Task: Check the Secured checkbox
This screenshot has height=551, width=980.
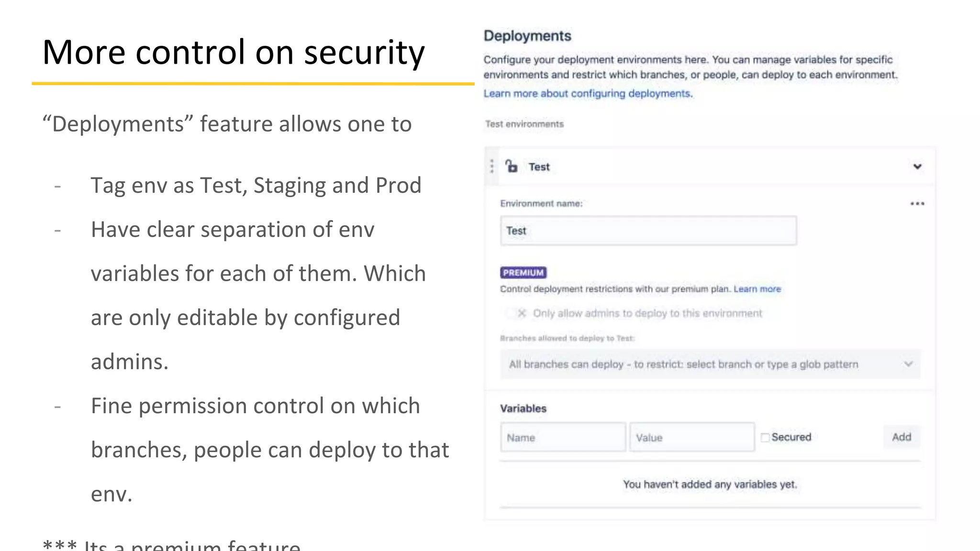Action: point(765,437)
